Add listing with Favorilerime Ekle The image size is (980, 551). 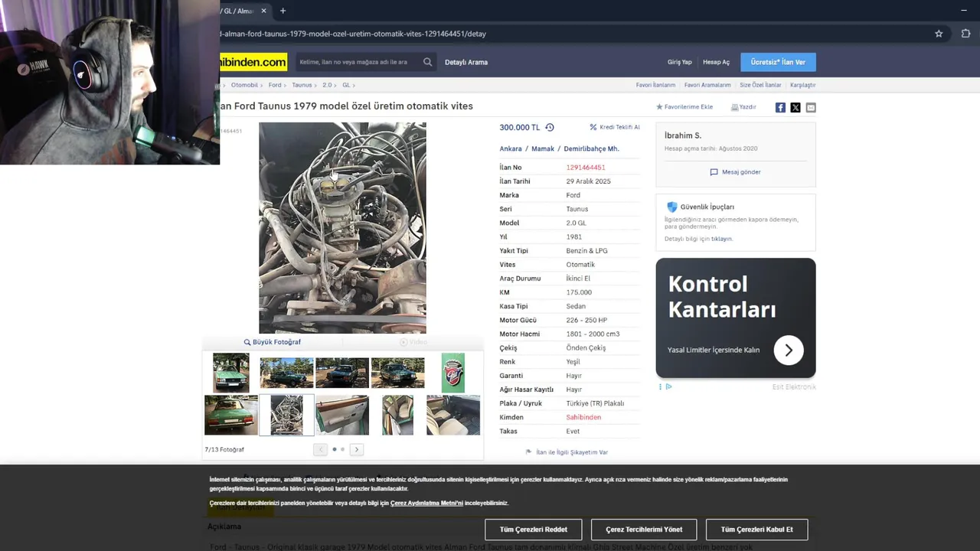684,107
